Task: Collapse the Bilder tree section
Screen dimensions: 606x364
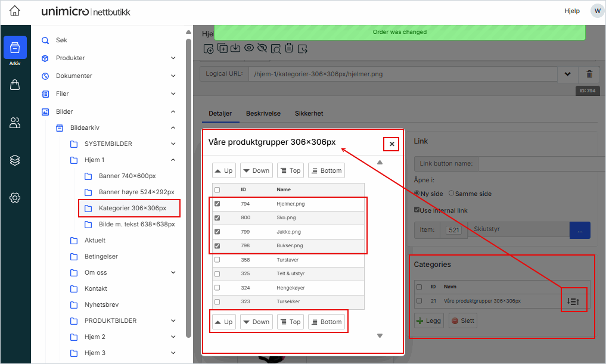Action: tap(173, 111)
